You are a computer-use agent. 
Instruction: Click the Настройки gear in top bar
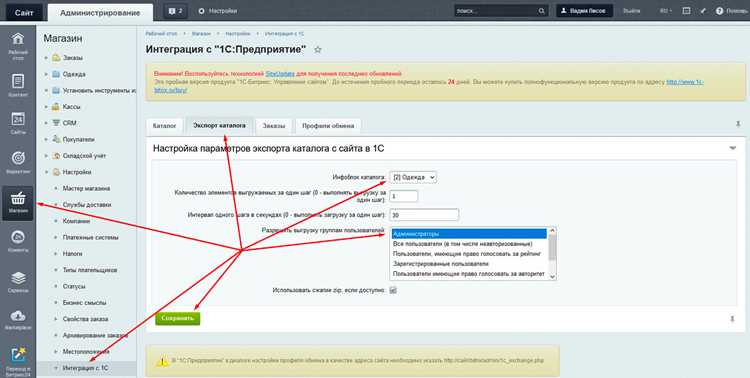click(x=201, y=11)
